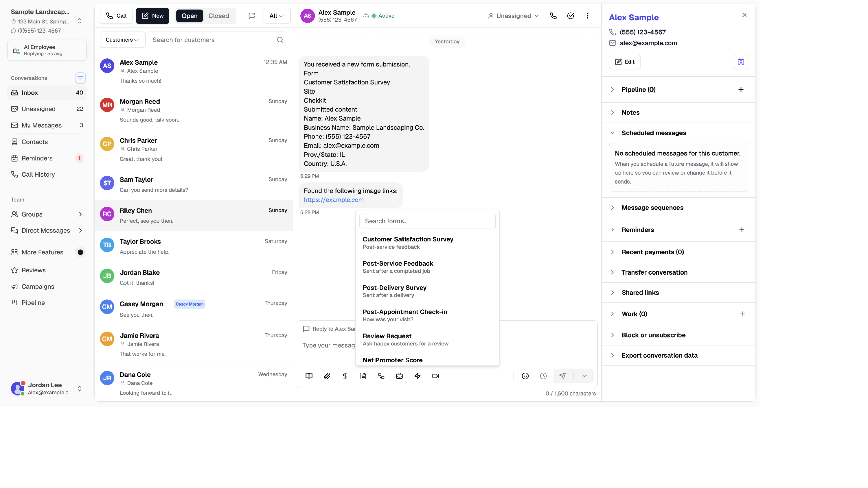Open the three-dot more options menu

pos(588,16)
